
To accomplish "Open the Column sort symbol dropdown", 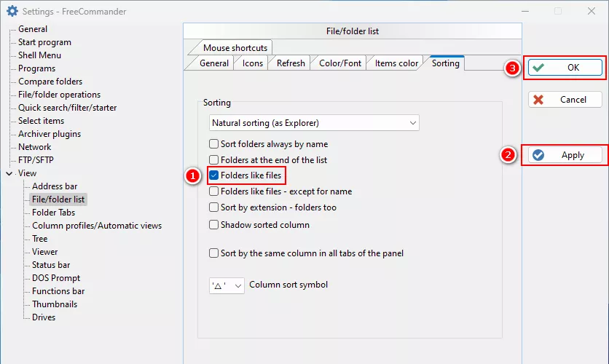I will pyautogui.click(x=227, y=285).
